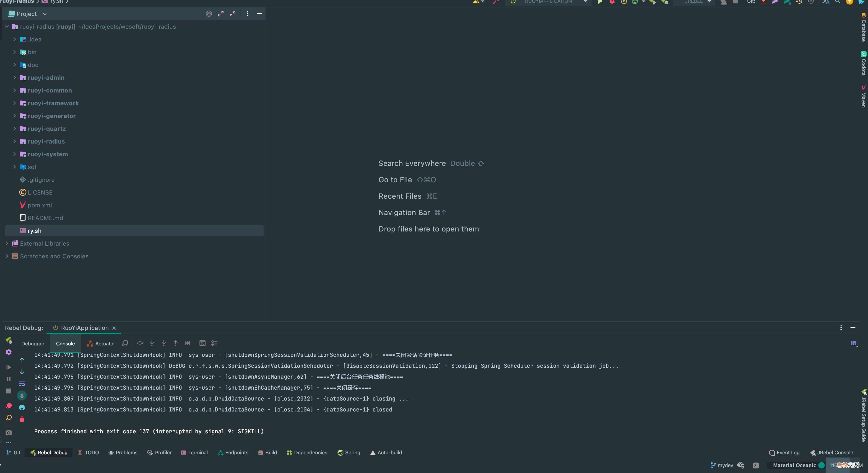Expand the ruoyi-admin module folder
868x473 pixels.
coord(15,78)
